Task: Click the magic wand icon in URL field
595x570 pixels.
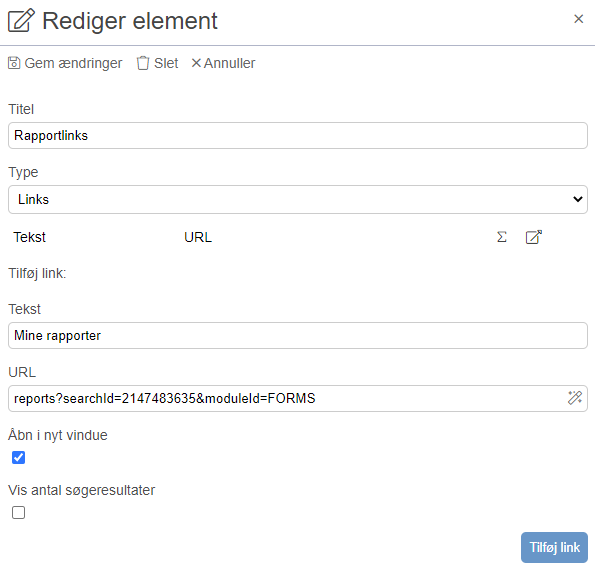Action: click(575, 398)
